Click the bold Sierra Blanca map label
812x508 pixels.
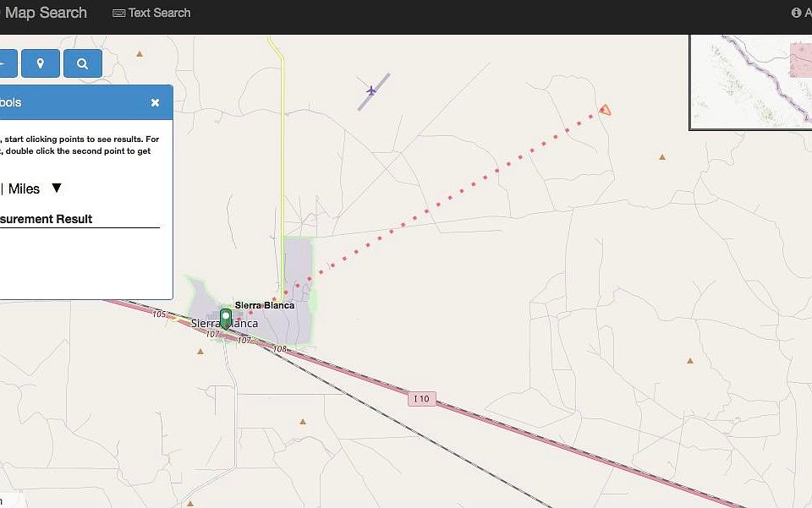coord(265,305)
